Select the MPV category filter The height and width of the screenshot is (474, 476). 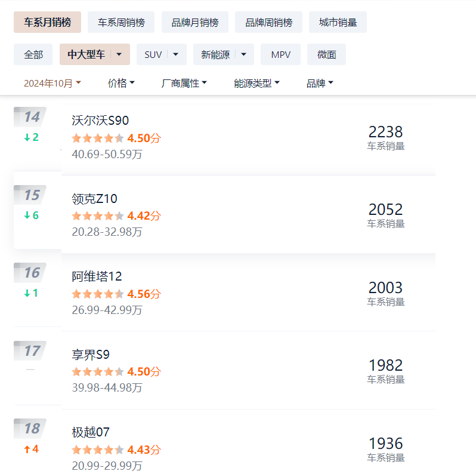coord(281,54)
